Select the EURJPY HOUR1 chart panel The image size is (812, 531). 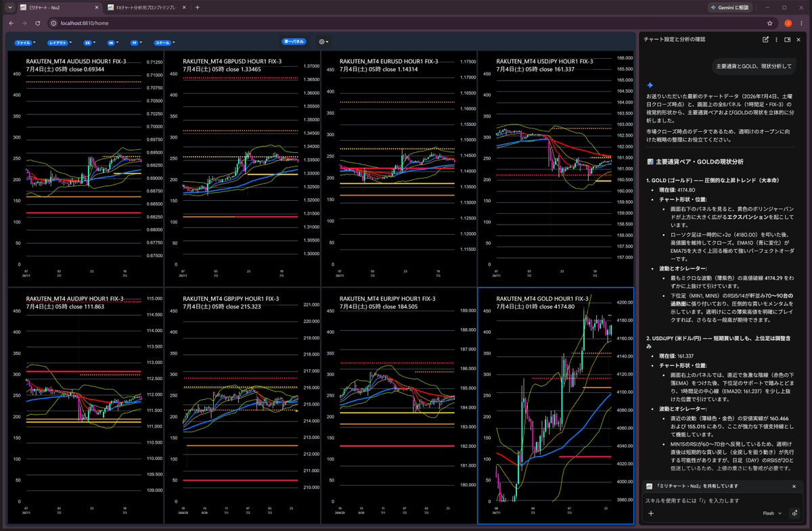point(399,405)
